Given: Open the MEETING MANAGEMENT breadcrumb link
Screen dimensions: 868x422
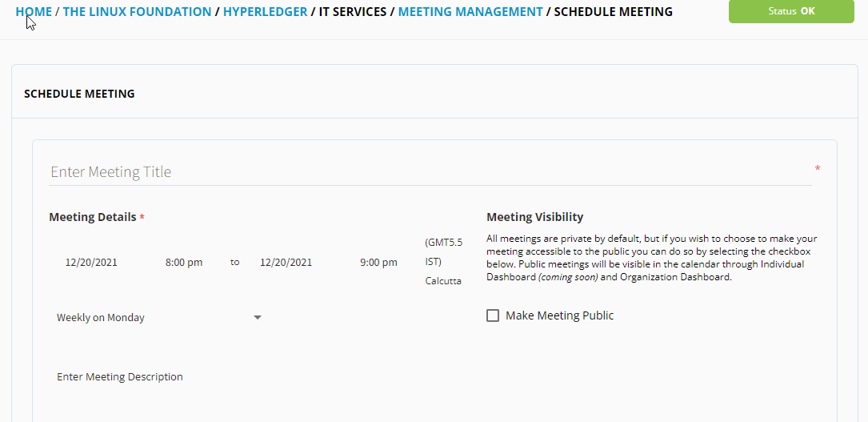Looking at the screenshot, I should (x=470, y=12).
